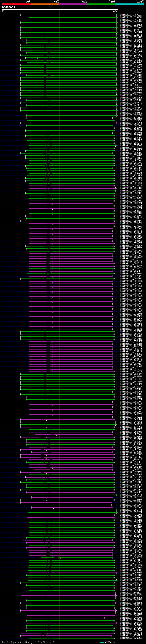Viewport: 146px width, 644px height.
Task: Click hit label UniRef100_A5E756
Action: [131, 120]
